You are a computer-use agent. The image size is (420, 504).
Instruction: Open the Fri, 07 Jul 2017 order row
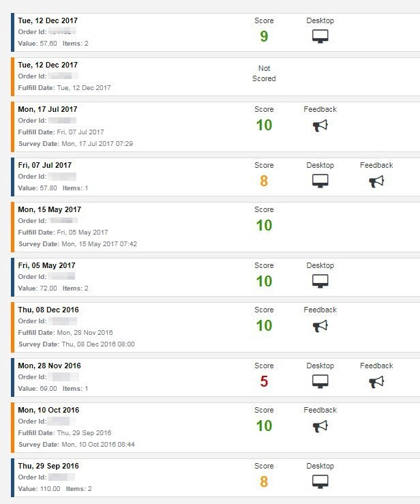tap(44, 165)
